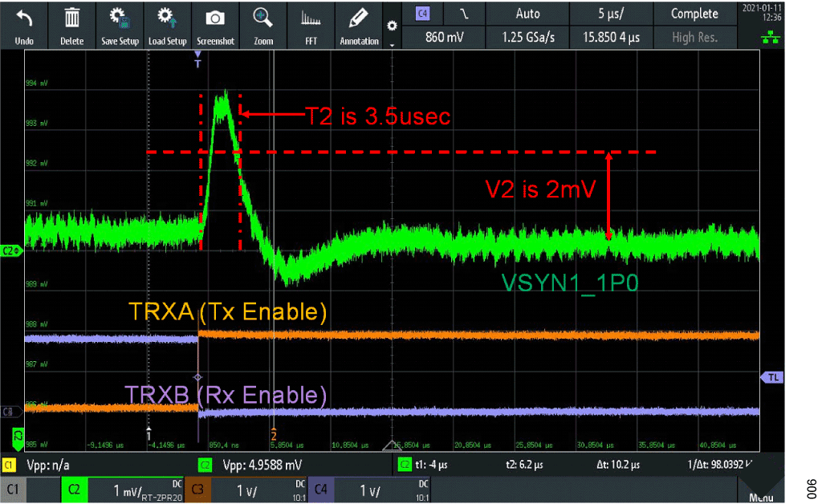Open the Load Setup tool

click(x=167, y=18)
